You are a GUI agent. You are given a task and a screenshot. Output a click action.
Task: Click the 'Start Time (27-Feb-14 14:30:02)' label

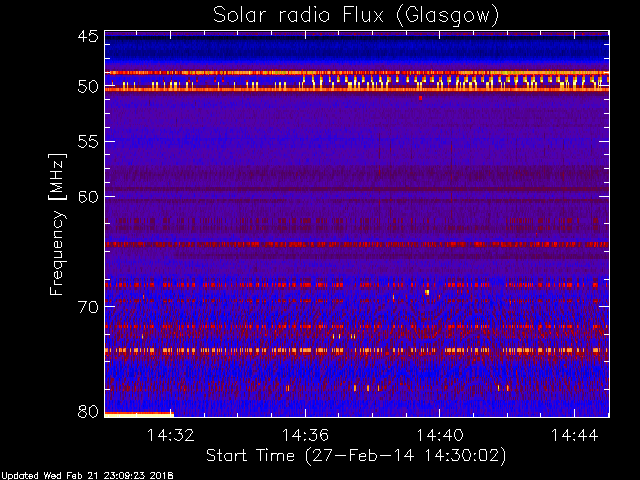coord(356,455)
